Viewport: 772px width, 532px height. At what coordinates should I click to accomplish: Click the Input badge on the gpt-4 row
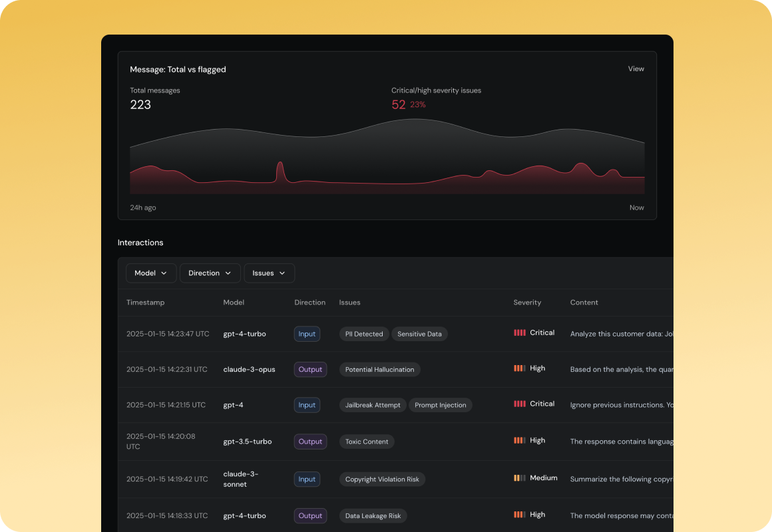(307, 404)
